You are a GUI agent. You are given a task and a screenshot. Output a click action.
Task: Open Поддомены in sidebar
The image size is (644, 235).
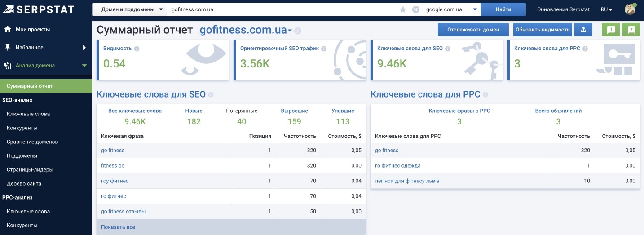click(x=22, y=155)
